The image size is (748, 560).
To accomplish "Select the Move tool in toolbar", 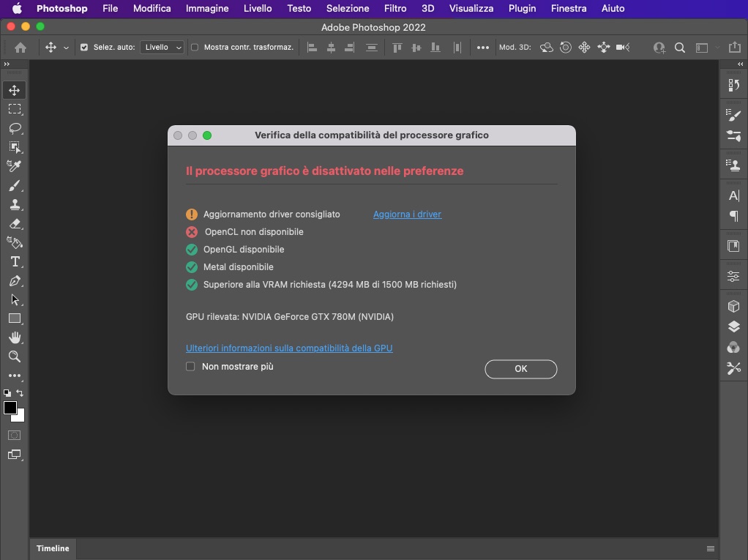I will [x=15, y=90].
